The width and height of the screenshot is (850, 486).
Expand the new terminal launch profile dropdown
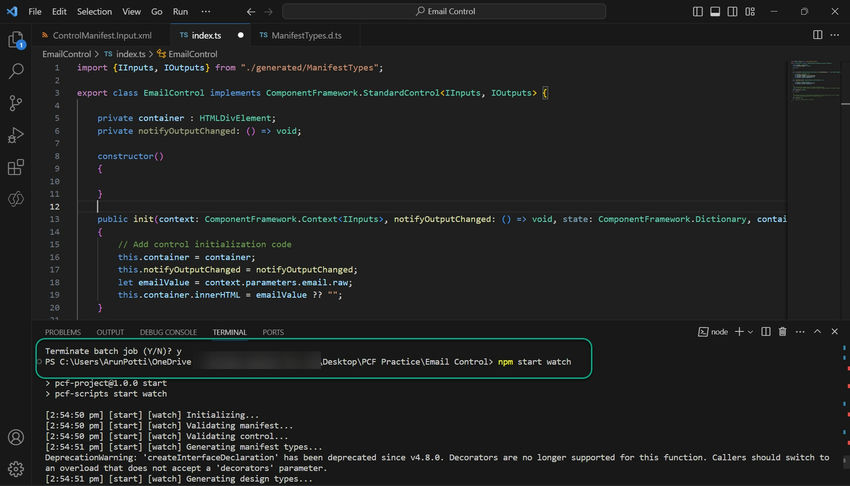[x=750, y=332]
